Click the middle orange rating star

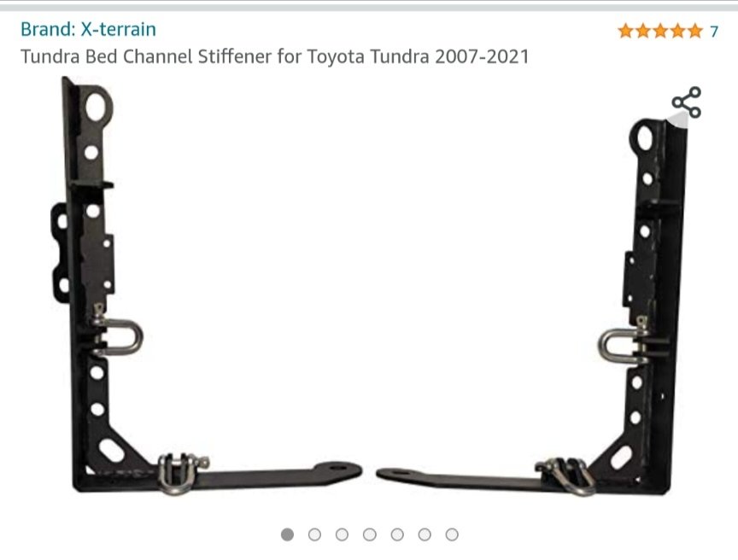pyautogui.click(x=660, y=31)
